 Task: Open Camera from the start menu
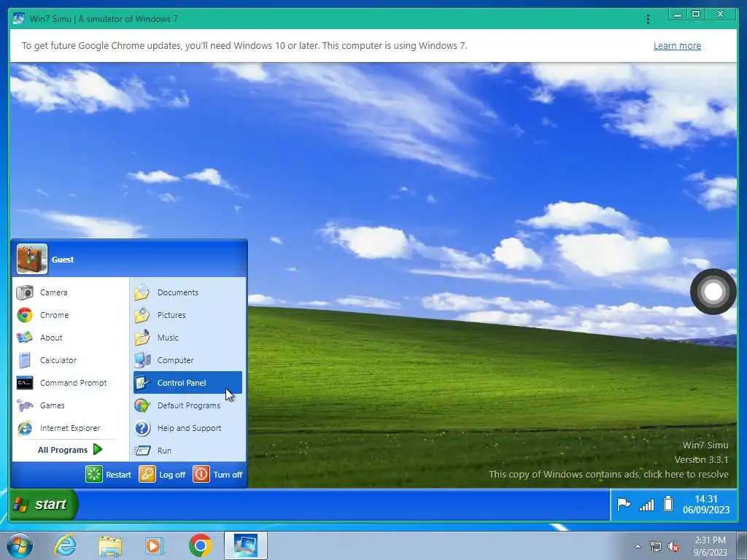tap(69, 292)
